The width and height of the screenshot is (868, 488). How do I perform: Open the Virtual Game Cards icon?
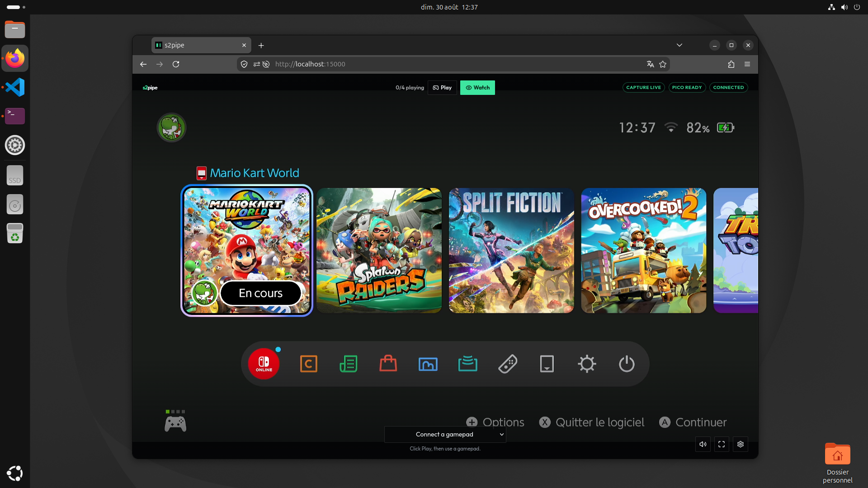click(547, 364)
